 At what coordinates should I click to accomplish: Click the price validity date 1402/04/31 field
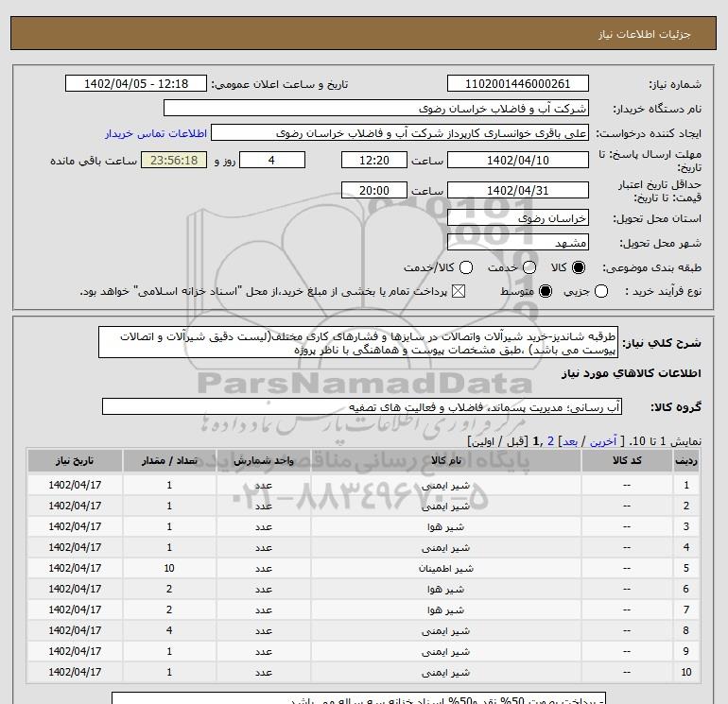pyautogui.click(x=518, y=190)
